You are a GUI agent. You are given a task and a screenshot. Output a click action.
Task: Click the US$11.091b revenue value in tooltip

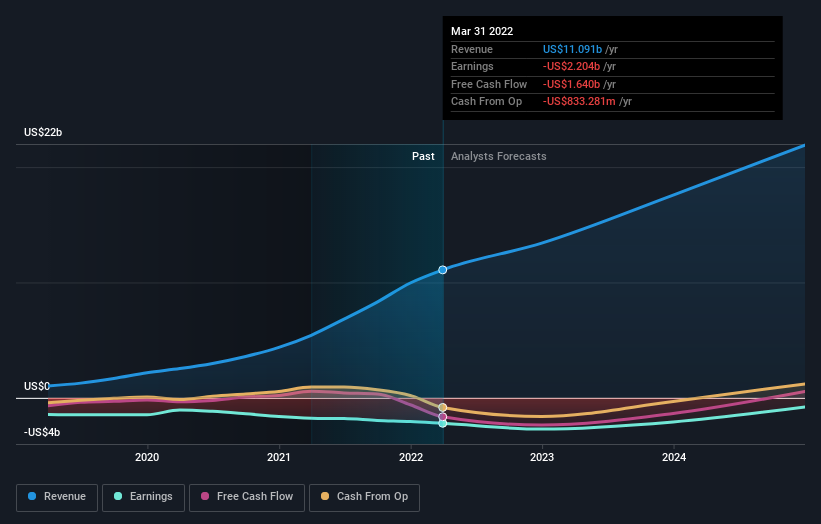coord(572,49)
